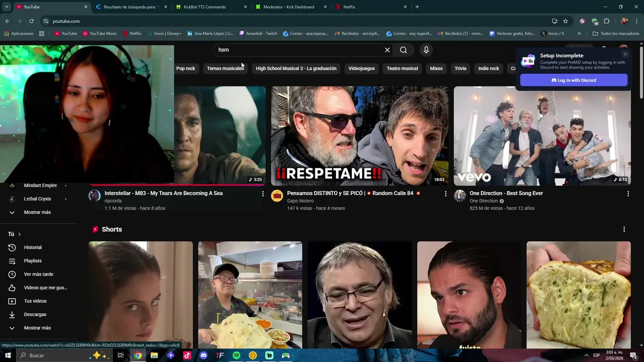Viewport: 644px width, 362px height.
Task: Open the One Direction channel avatar
Action: click(460, 196)
